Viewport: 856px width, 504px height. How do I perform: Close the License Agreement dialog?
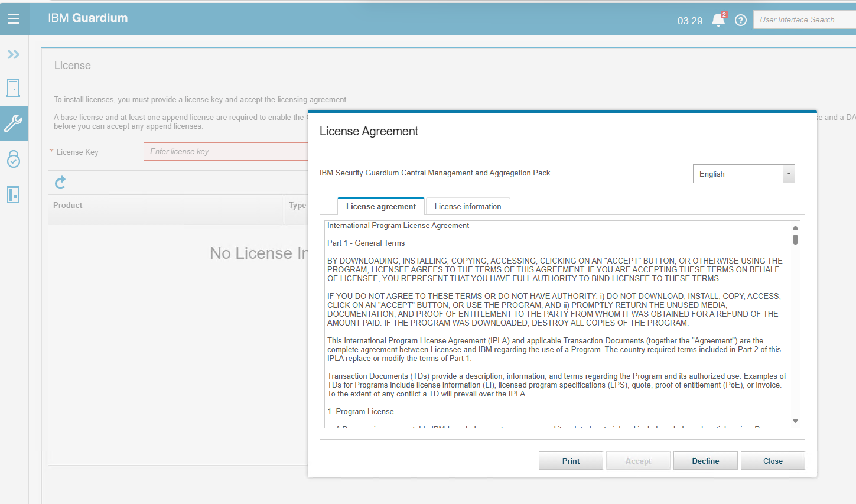(773, 461)
